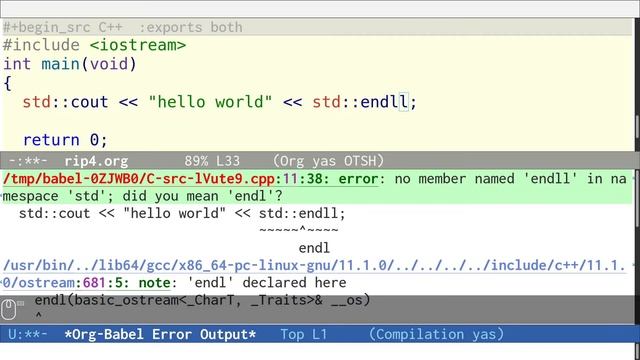Click the source window's scrollbar
640x360 pixels.
click(x=637, y=85)
